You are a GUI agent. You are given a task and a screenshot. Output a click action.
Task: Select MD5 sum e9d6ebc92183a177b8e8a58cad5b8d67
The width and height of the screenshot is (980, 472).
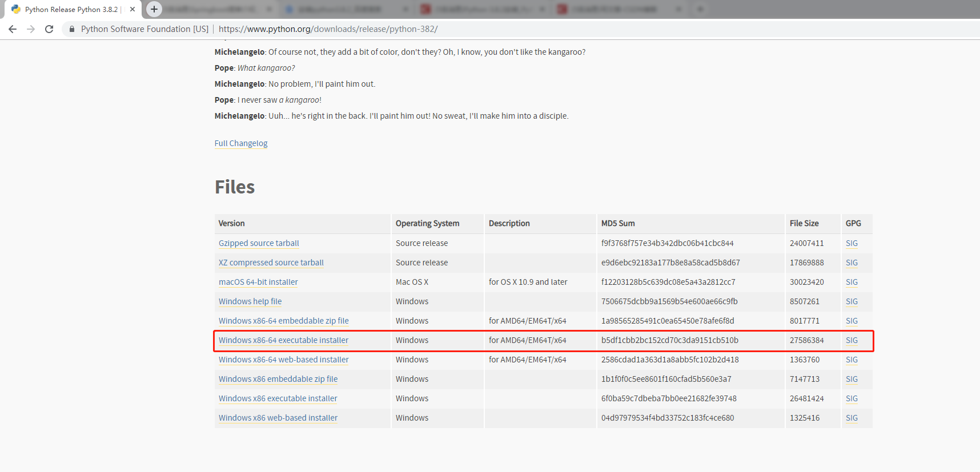(x=670, y=263)
